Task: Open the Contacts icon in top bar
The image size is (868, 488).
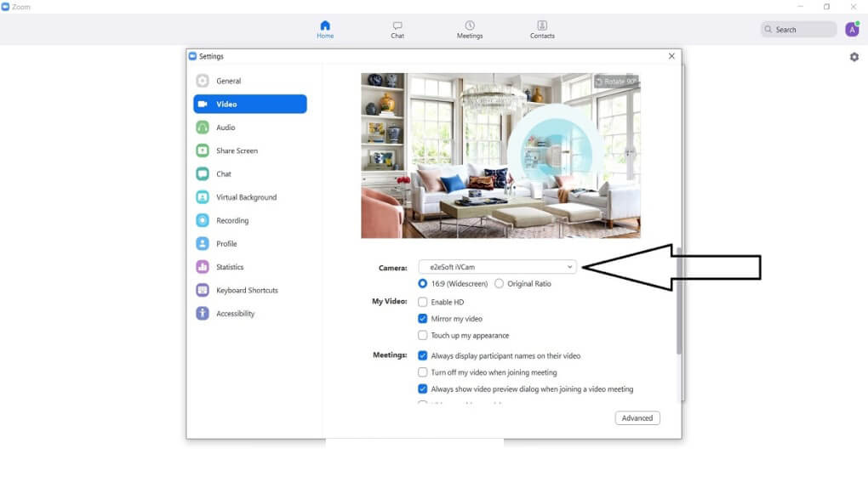Action: pyautogui.click(x=542, y=26)
